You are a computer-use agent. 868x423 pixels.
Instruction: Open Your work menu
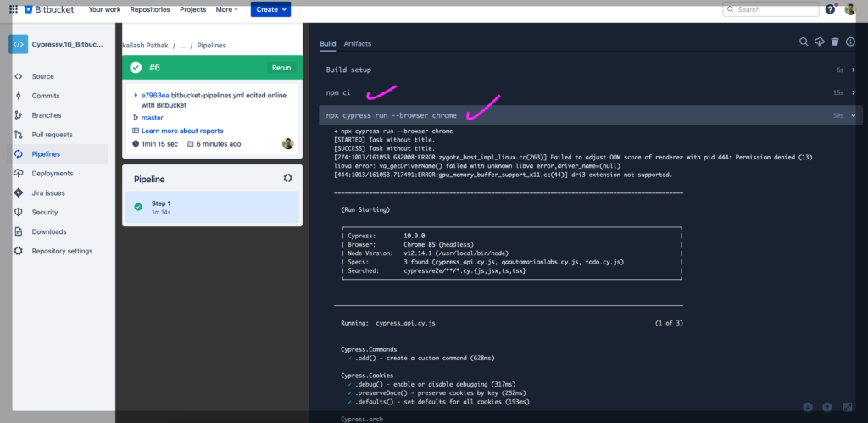[x=104, y=9]
